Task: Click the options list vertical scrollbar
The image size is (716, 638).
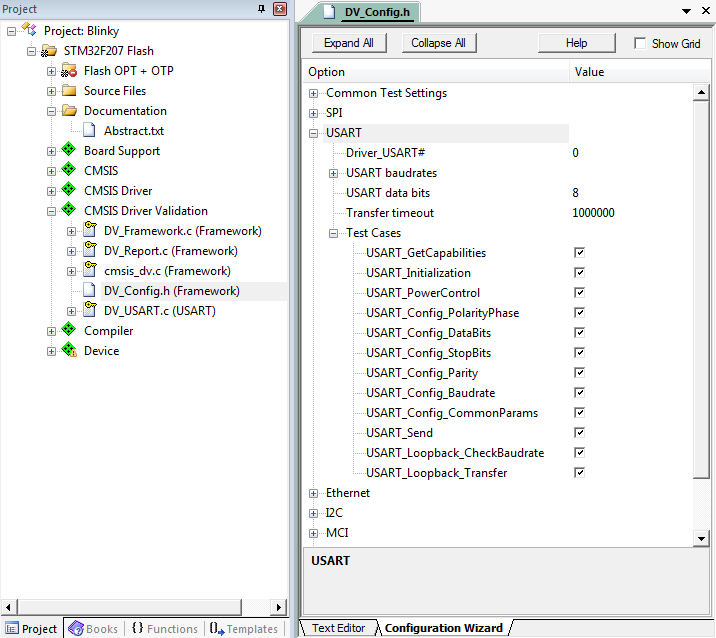Action: (701, 300)
